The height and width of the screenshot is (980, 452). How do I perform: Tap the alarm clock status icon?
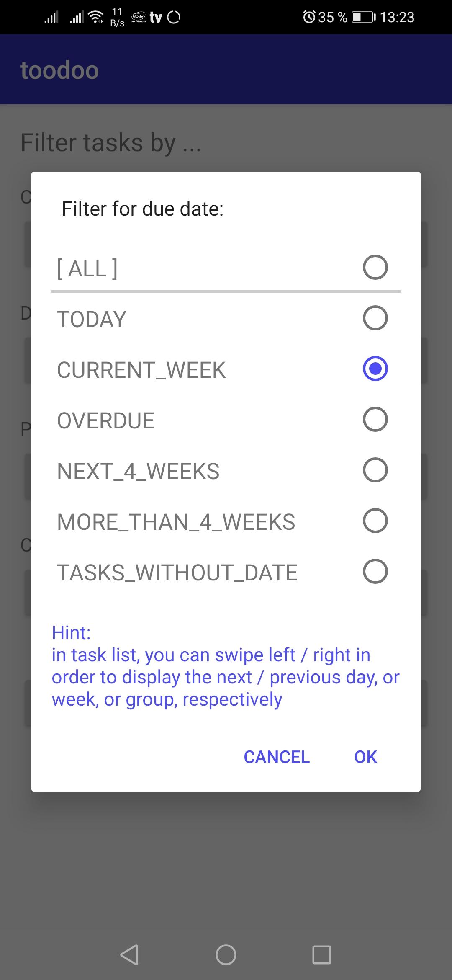pyautogui.click(x=309, y=17)
